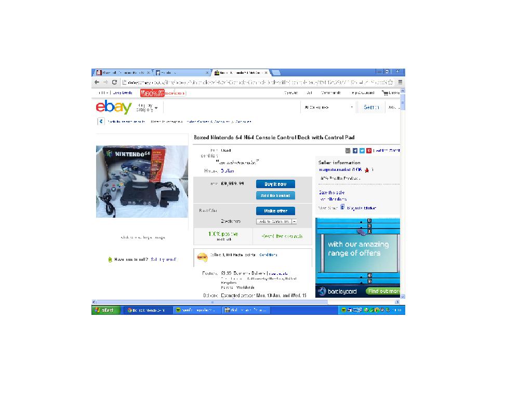Click the first system tray icon
Image resolution: width=532 pixels, height=399 pixels.
pyautogui.click(x=343, y=310)
